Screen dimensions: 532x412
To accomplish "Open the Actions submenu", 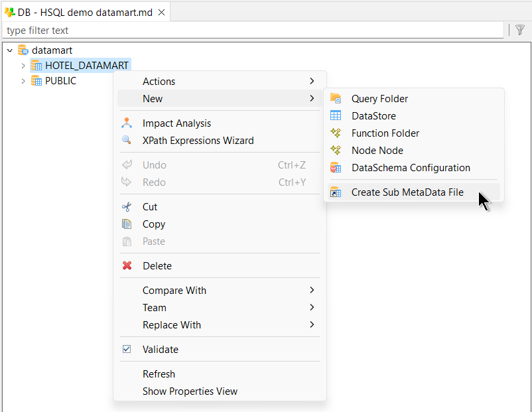I will point(159,81).
